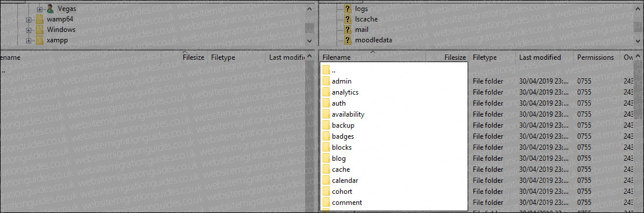Click the backup folder icon
Image resolution: width=644 pixels, height=213 pixels.
(326, 125)
